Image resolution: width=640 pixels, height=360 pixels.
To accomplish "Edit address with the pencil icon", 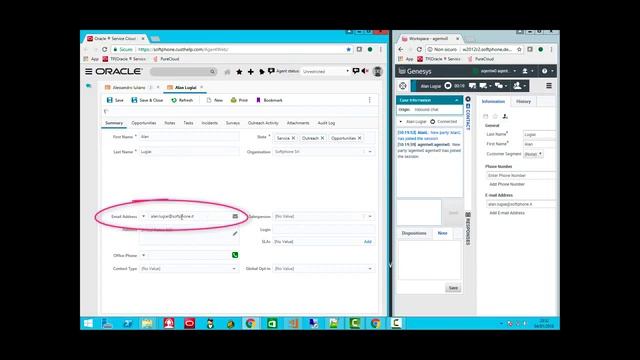I will [x=235, y=233].
